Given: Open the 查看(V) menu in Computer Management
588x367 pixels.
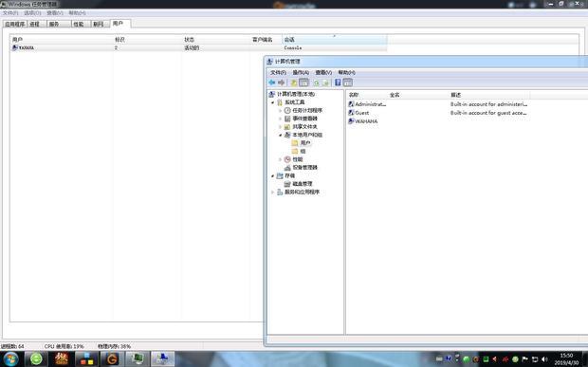Looking at the screenshot, I should point(323,72).
